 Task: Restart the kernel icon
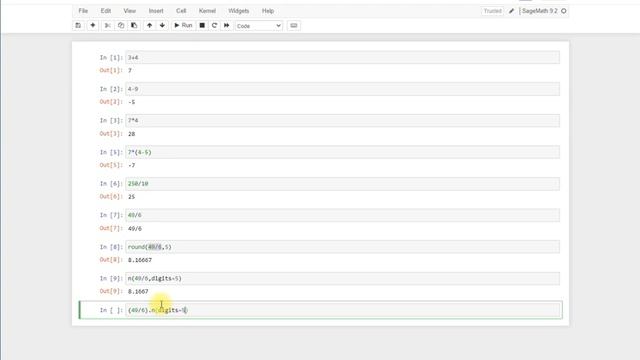214,25
